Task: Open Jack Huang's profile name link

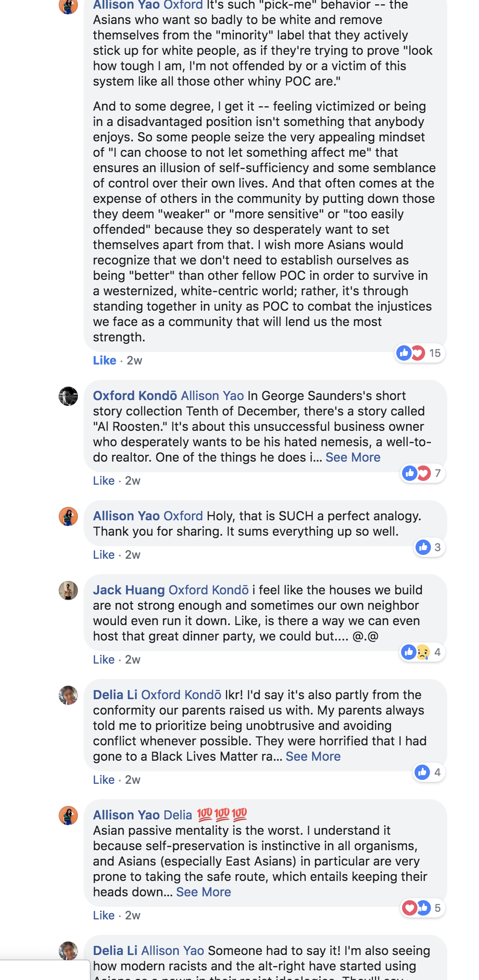Action: click(129, 590)
